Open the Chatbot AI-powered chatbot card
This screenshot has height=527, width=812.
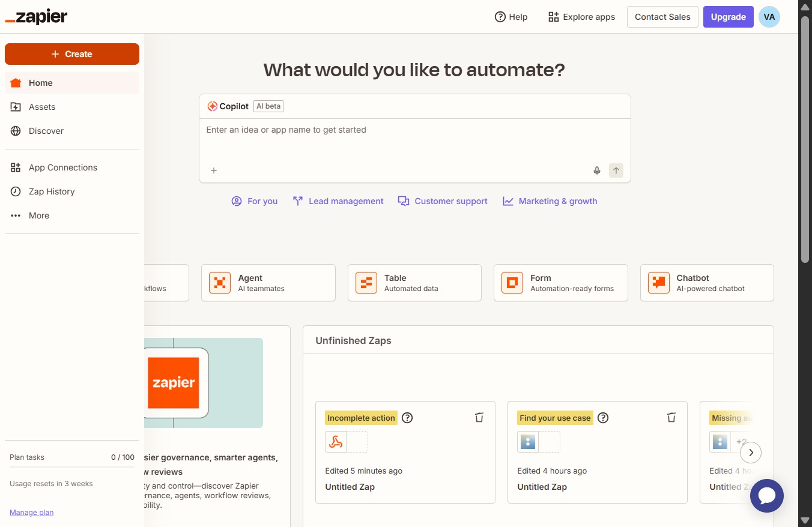point(707,283)
